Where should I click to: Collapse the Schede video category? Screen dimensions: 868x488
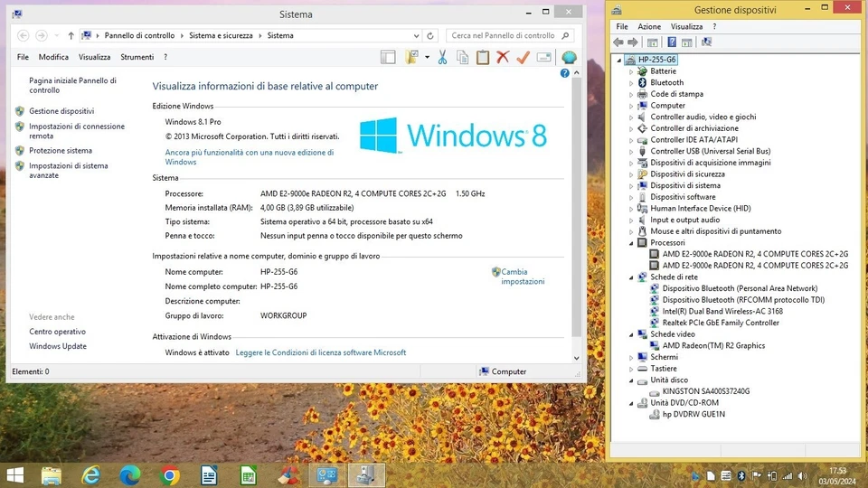point(631,334)
